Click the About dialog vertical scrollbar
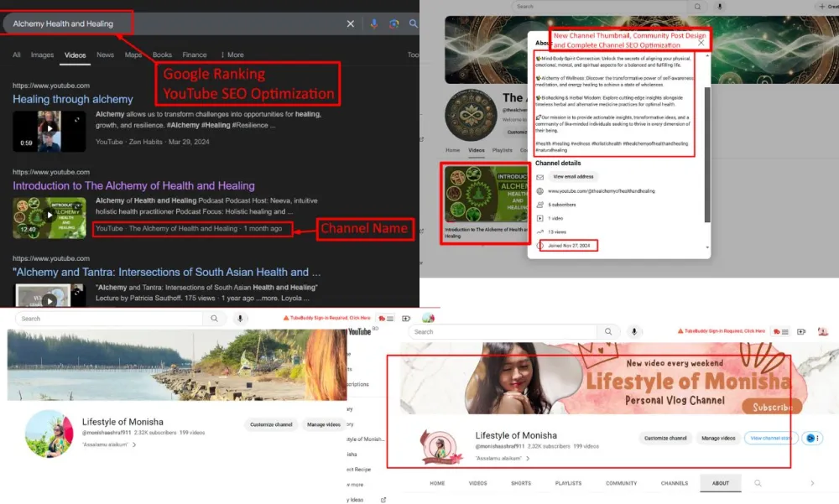This screenshot has height=504, width=839. (x=707, y=154)
